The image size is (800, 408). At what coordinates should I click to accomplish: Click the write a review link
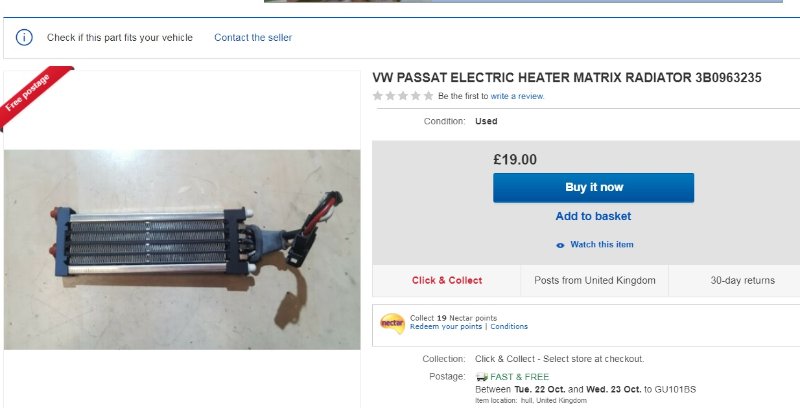point(517,96)
